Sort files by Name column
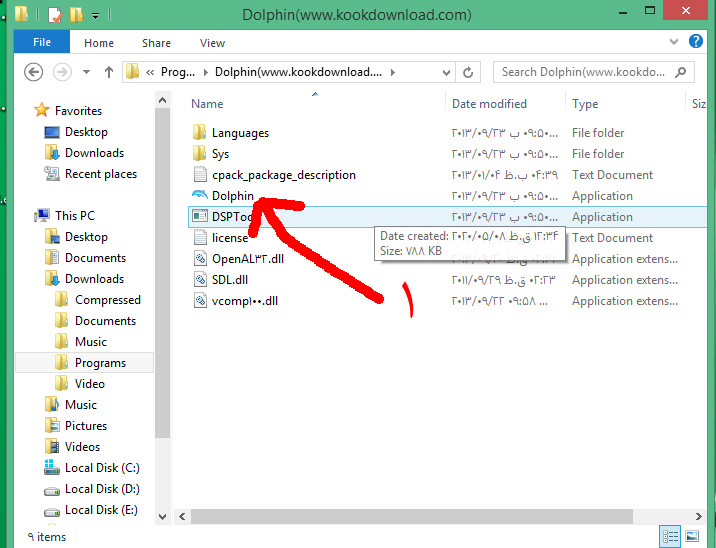The image size is (716, 548). (x=207, y=104)
